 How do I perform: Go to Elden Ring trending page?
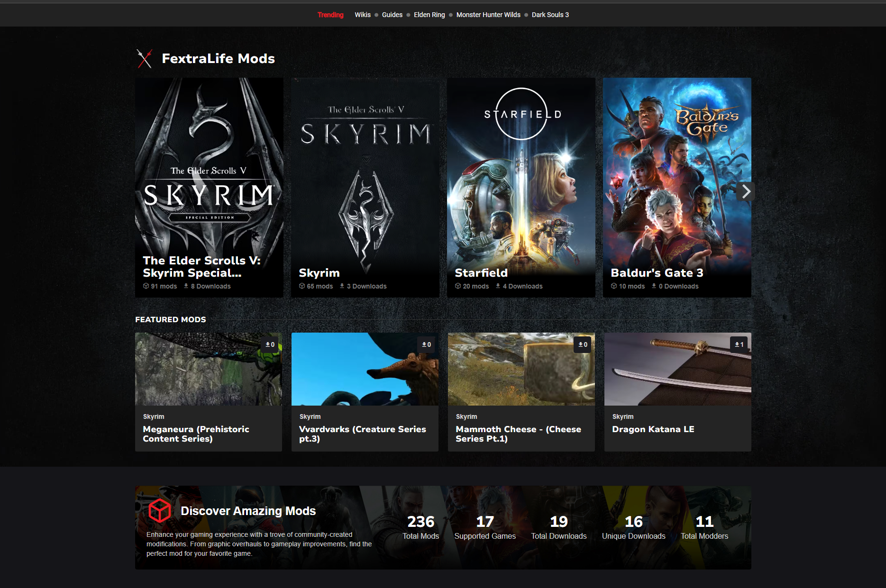(429, 15)
